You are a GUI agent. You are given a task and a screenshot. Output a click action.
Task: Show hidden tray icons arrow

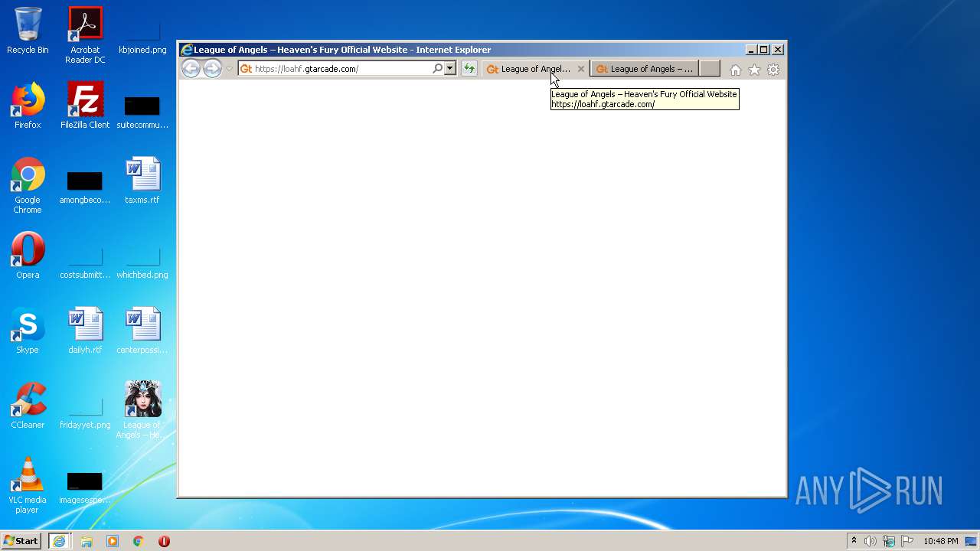[x=854, y=541]
